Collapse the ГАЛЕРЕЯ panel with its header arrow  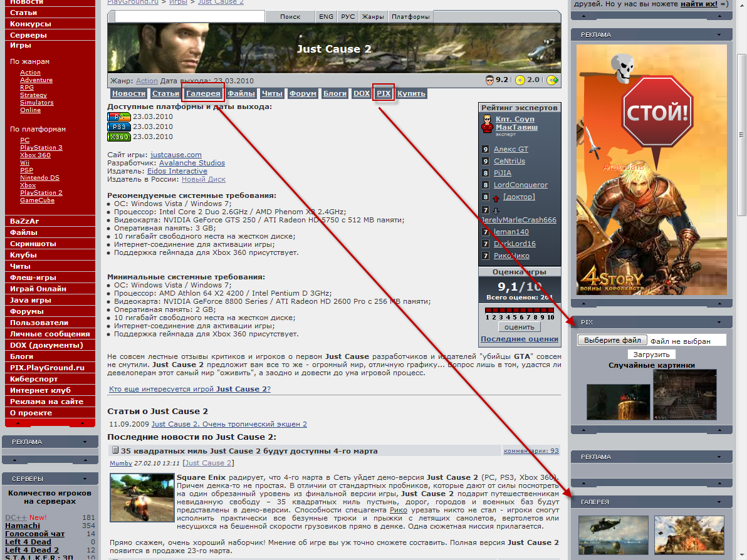[719, 502]
